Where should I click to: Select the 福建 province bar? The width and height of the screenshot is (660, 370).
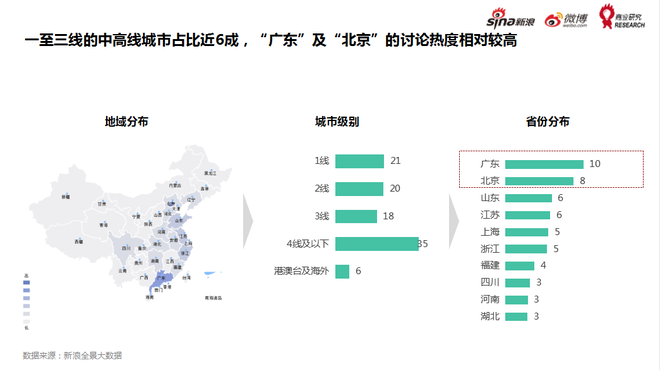(x=519, y=266)
